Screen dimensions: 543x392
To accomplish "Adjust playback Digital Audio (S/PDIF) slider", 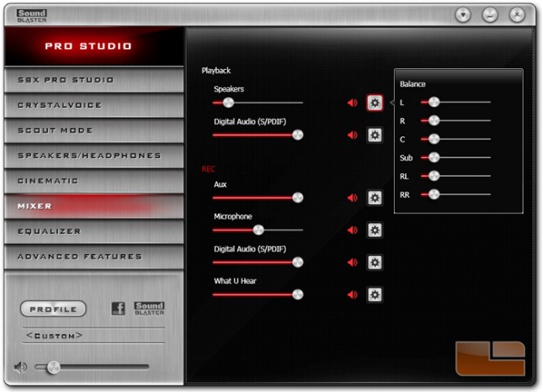I will (258, 135).
